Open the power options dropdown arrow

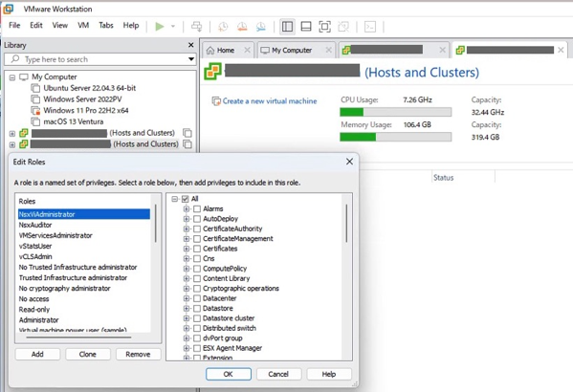click(x=173, y=27)
